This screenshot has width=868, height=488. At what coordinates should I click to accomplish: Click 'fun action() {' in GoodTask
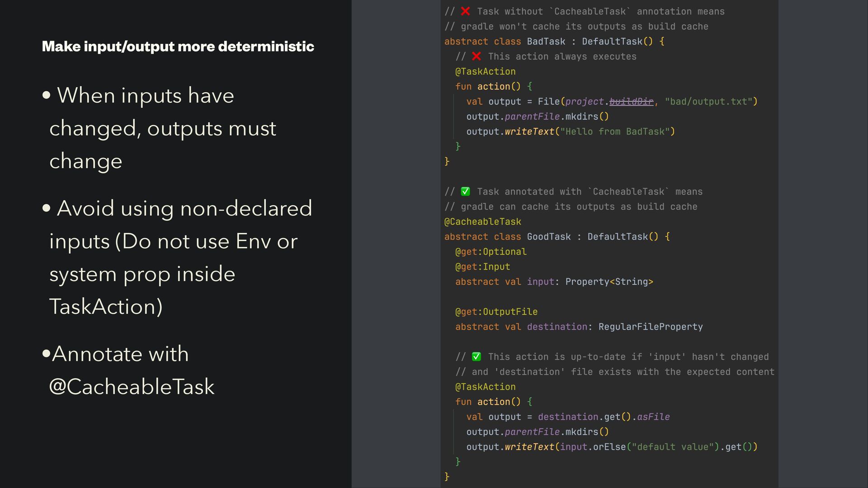click(x=494, y=402)
